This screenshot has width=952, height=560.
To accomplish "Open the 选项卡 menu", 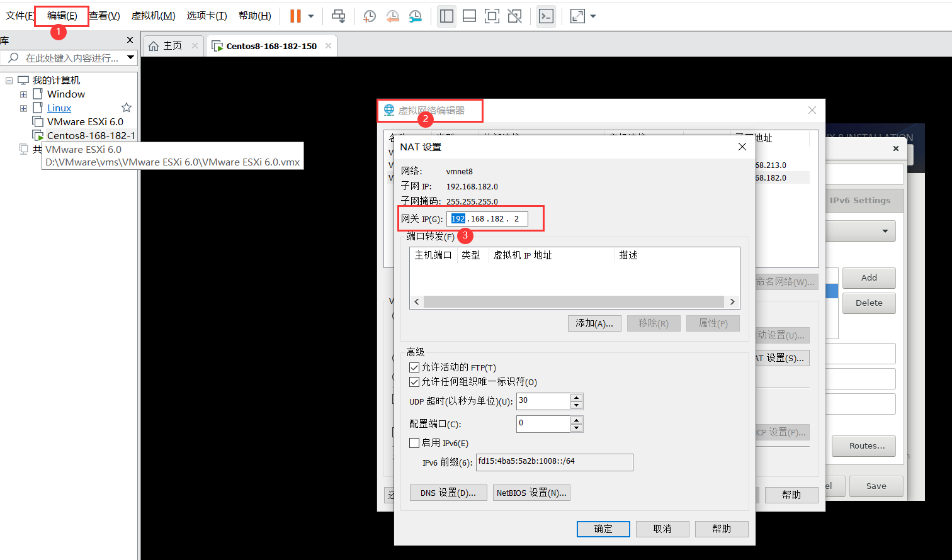I will coord(207,16).
